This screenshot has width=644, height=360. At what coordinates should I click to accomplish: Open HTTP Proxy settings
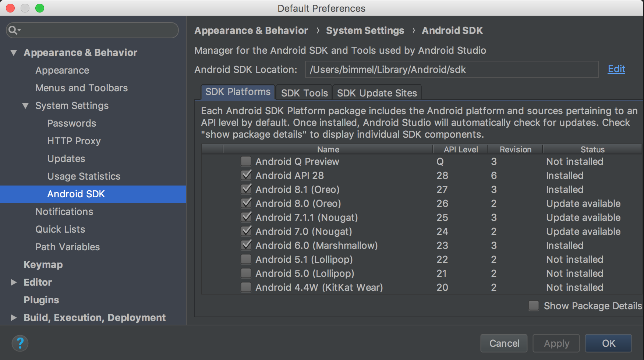[74, 141]
